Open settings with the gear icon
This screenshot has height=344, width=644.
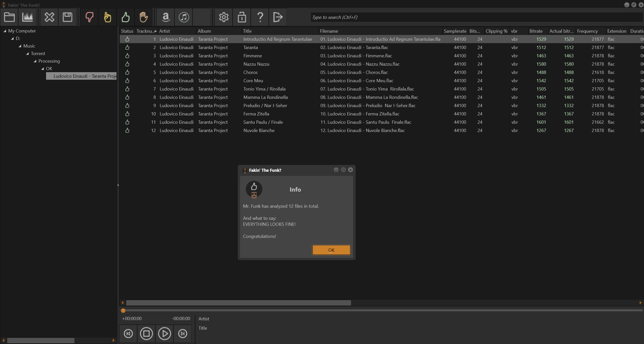tap(223, 17)
